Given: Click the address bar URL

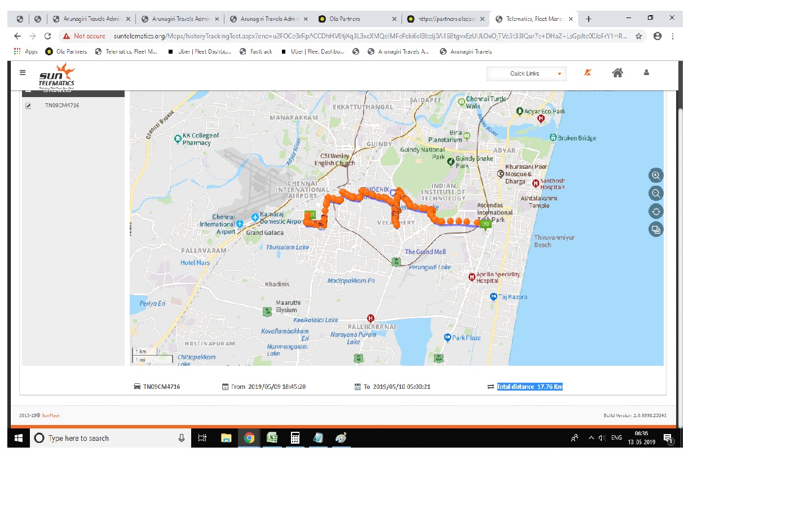Looking at the screenshot, I should pos(370,36).
